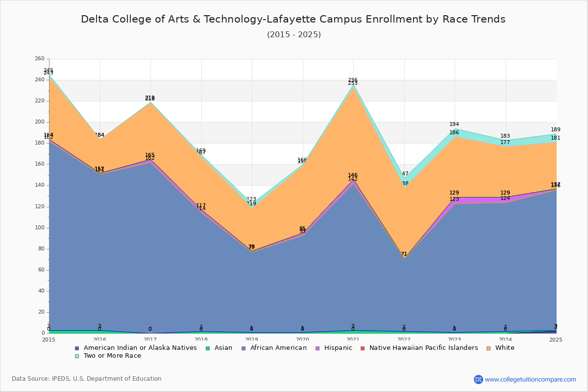Click the 2022 x-axis label
This screenshot has width=588, height=392.
click(x=404, y=340)
